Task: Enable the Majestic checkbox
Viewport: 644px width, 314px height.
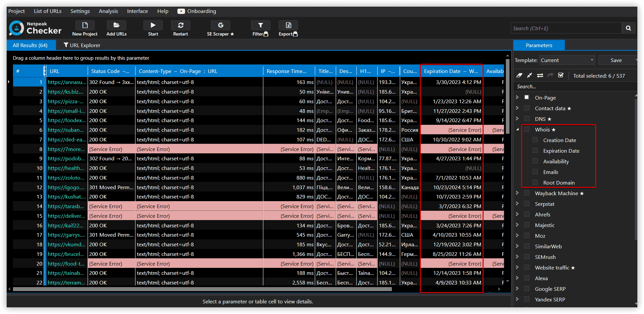Action: 527,225
